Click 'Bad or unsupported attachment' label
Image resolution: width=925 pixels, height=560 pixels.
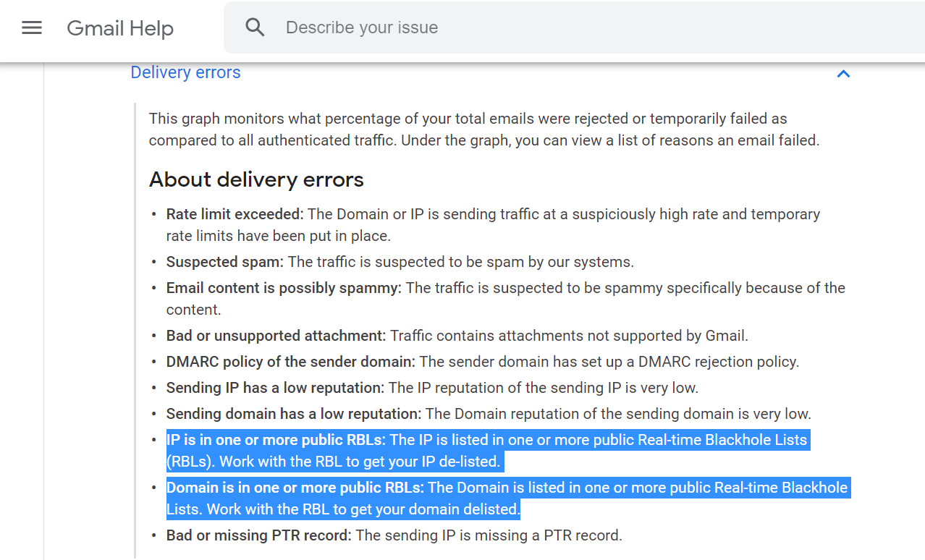pyautogui.click(x=276, y=336)
